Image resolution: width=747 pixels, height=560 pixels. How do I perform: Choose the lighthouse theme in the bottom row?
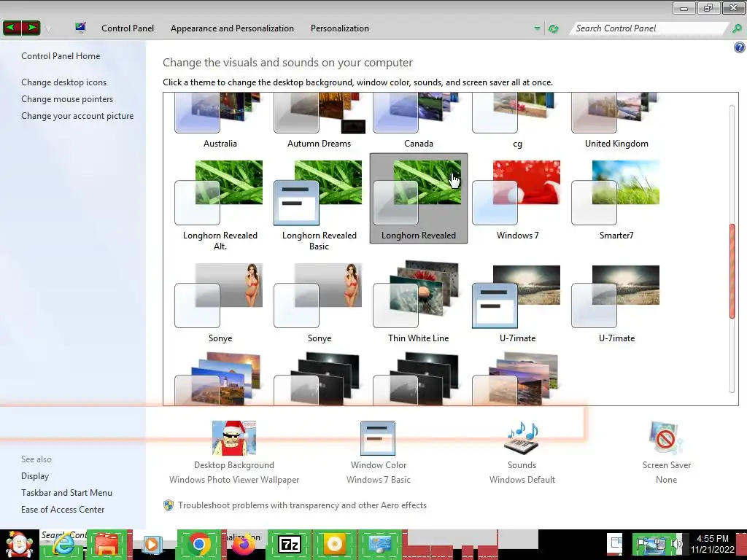click(220, 378)
